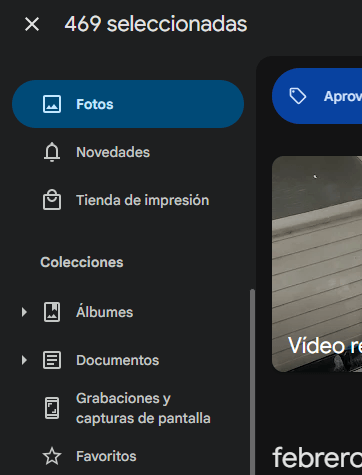362x475 pixels.
Task: Open the Álbumes collection
Action: click(128, 312)
